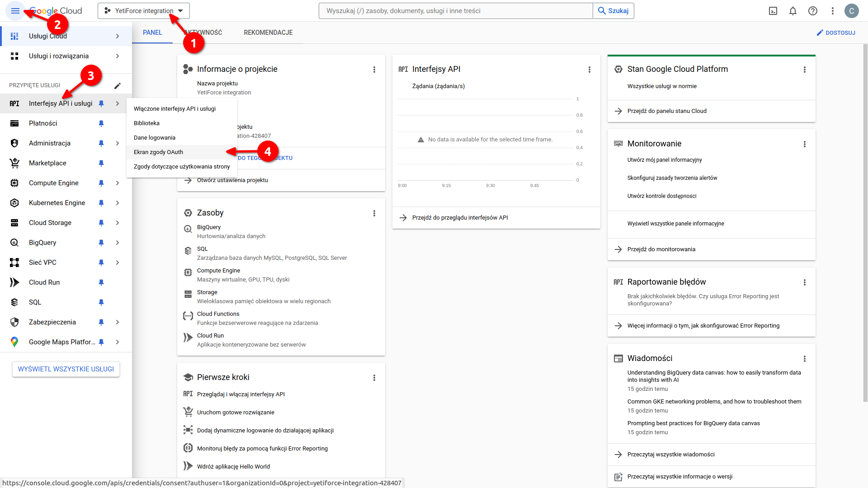Open options menu of Wiadomości card
Screen dimensions: 868x488
805,359
